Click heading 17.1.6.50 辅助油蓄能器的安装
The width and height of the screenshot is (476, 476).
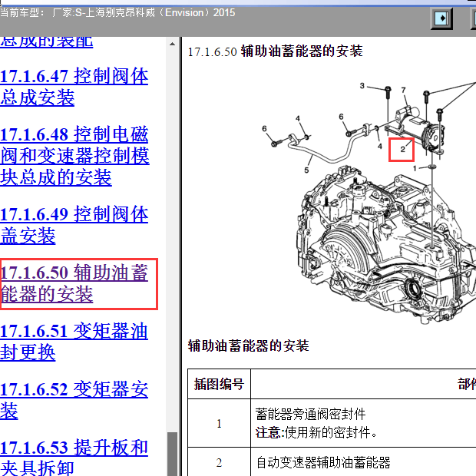pyautogui.click(x=275, y=51)
